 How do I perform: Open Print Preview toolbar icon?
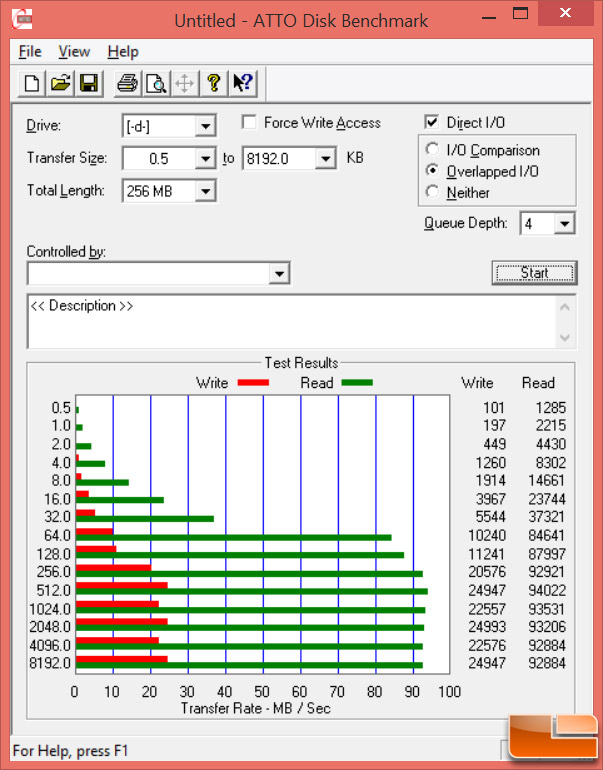[156, 83]
